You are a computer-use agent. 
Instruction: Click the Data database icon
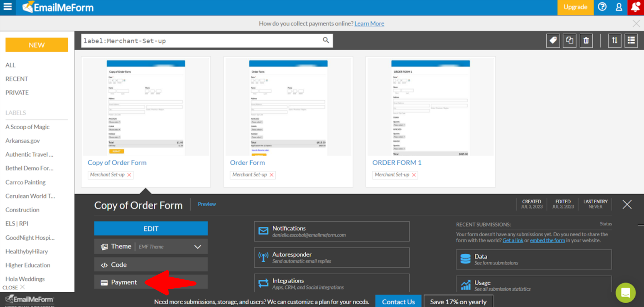click(465, 259)
